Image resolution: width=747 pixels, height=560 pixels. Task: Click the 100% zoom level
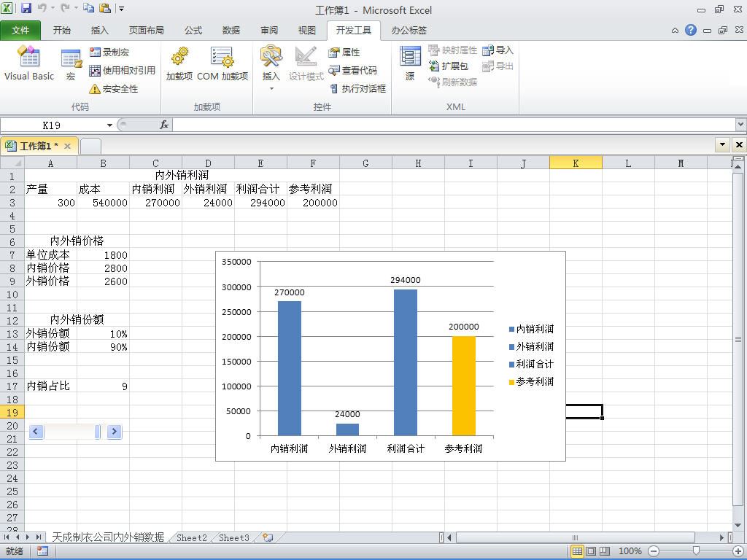pyautogui.click(x=630, y=551)
